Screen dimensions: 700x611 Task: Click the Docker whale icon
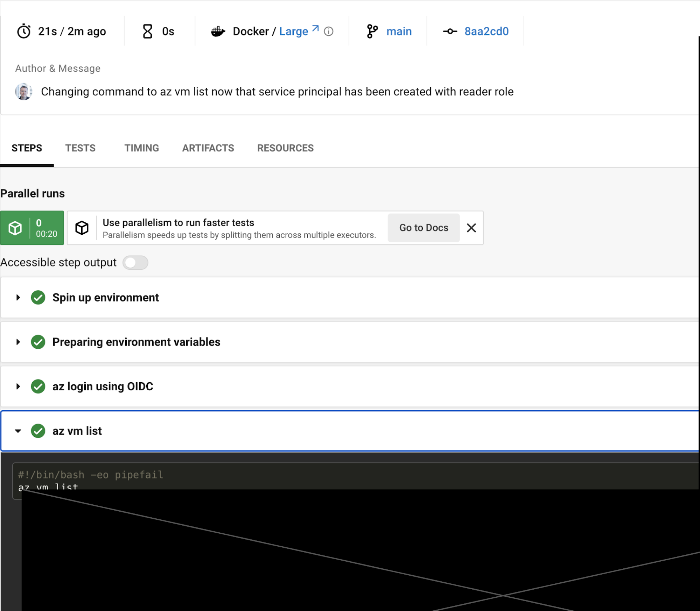click(x=218, y=31)
